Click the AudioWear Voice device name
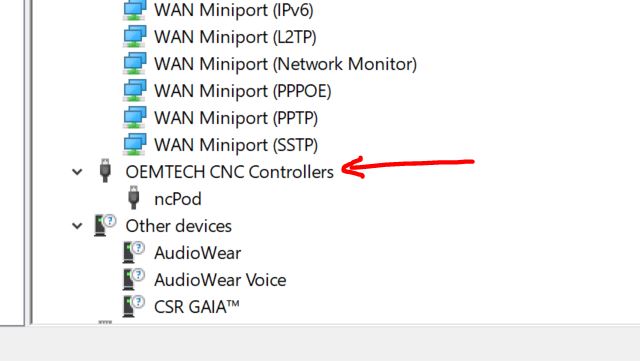This screenshot has width=640, height=361. point(220,280)
